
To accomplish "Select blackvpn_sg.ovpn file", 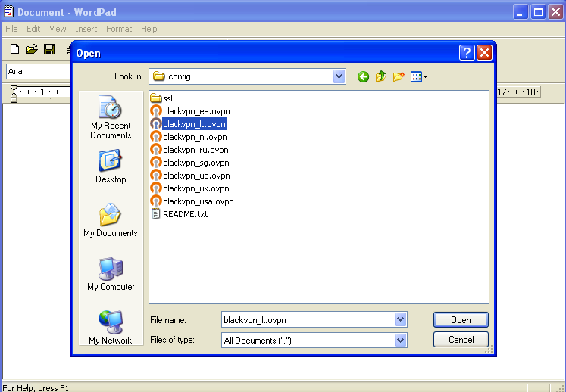I will click(190, 163).
